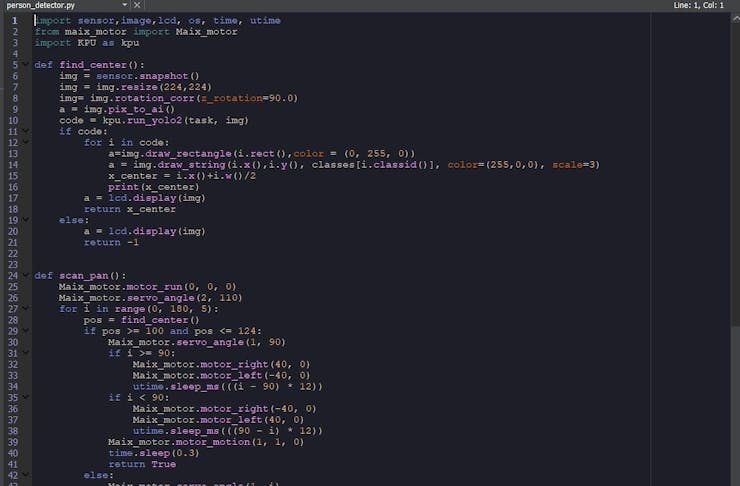740x486 pixels.
Task: Click 'scale=3' argument on line 14
Action: (573, 165)
